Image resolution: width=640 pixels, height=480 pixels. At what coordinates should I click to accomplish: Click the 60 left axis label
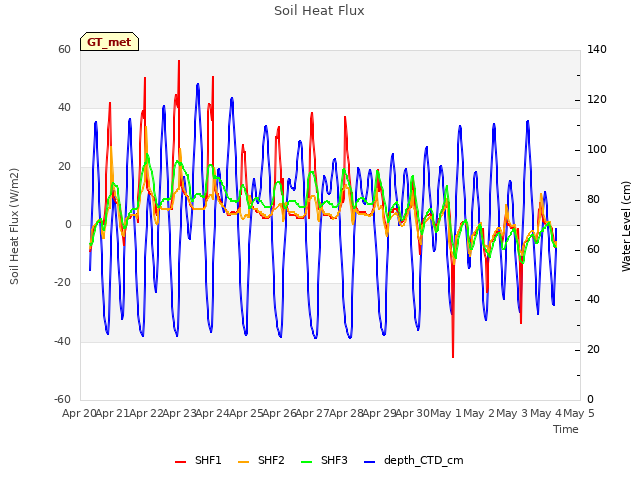click(64, 49)
